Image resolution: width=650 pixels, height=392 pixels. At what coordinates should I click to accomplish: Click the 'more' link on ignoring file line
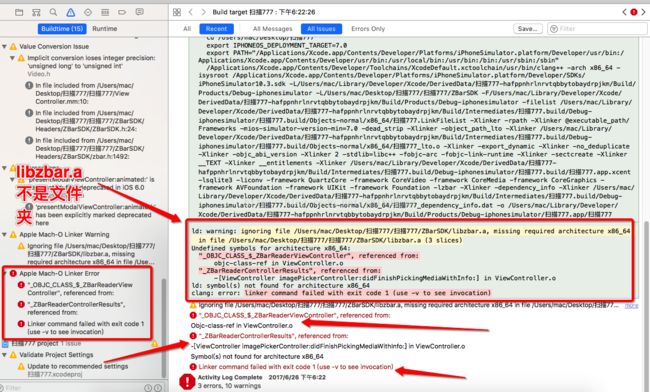(631, 305)
